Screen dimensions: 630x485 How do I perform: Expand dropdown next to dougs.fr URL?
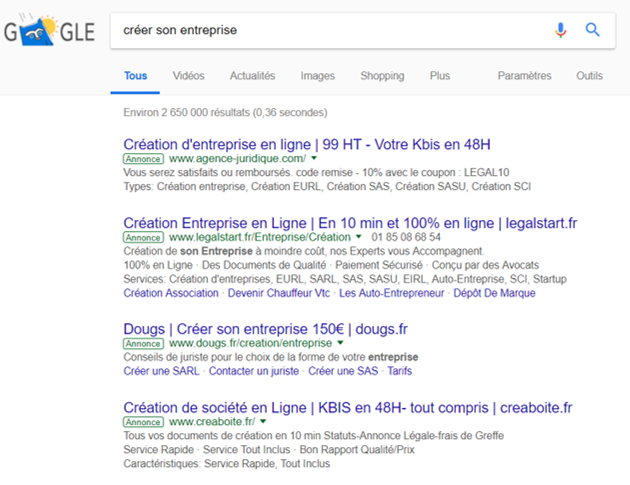click(x=340, y=343)
